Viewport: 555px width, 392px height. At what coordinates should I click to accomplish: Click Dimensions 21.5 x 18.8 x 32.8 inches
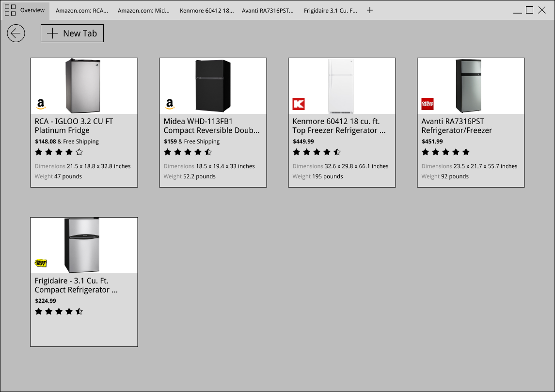tap(82, 166)
